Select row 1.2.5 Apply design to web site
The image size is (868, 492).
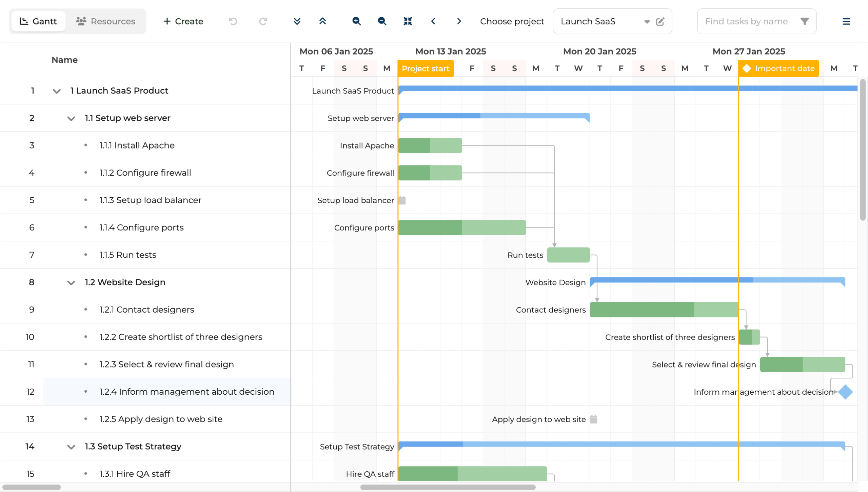[145, 419]
